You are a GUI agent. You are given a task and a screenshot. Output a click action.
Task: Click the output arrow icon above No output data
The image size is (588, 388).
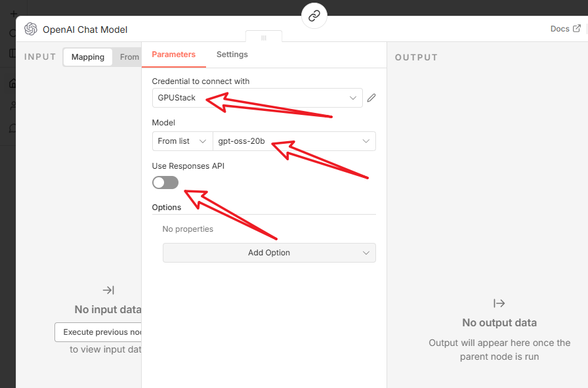[499, 303]
